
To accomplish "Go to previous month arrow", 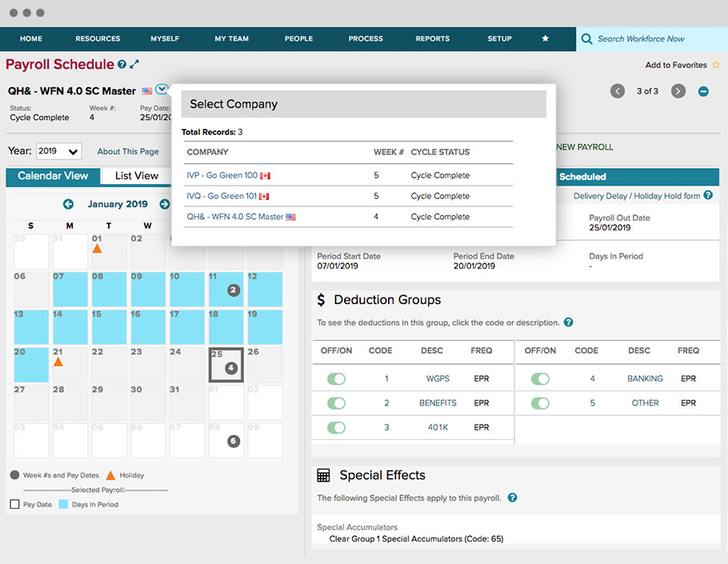I will tap(68, 204).
